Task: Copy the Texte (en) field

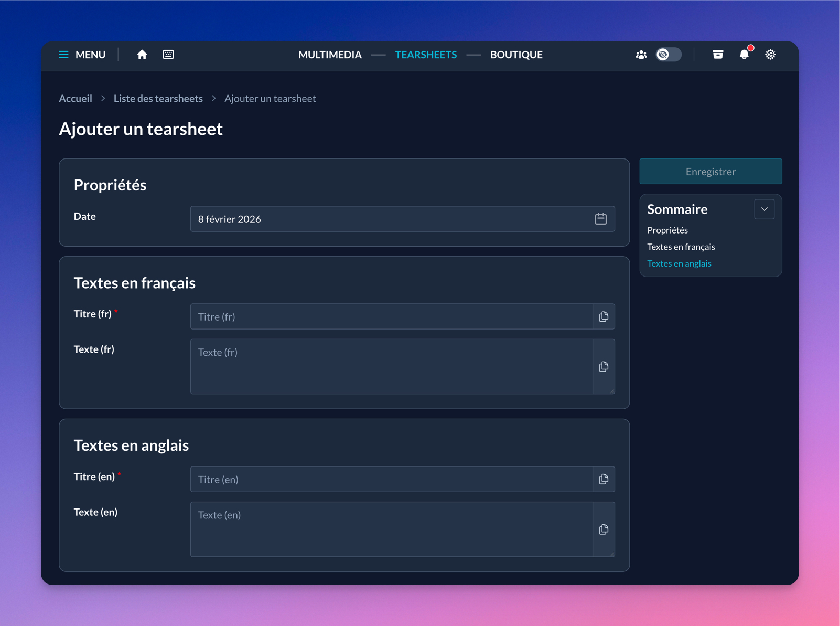Action: pos(604,529)
